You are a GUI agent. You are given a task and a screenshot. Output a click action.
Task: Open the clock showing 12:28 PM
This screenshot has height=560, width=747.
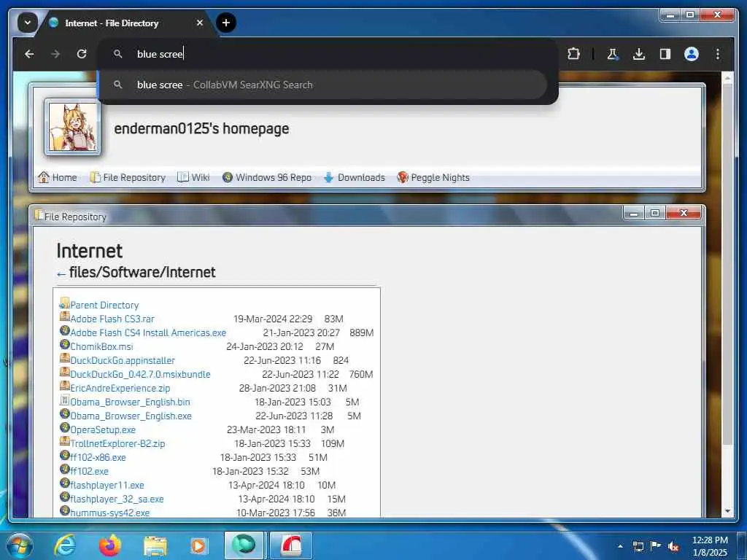pyautogui.click(x=710, y=546)
